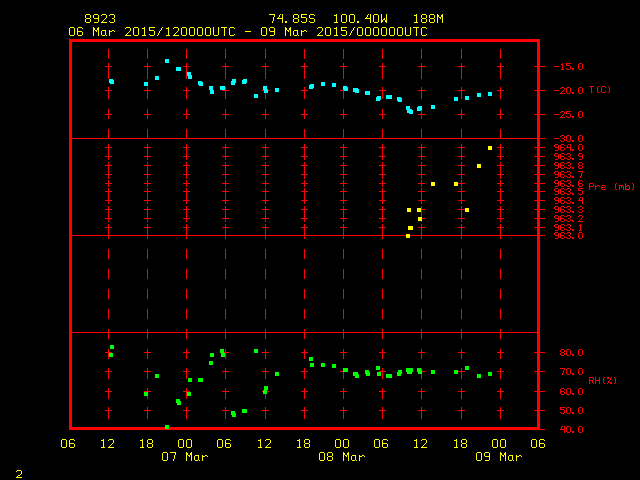The width and height of the screenshot is (640, 480).
Task: Select the 08 Mar date label
Action: pos(341,457)
